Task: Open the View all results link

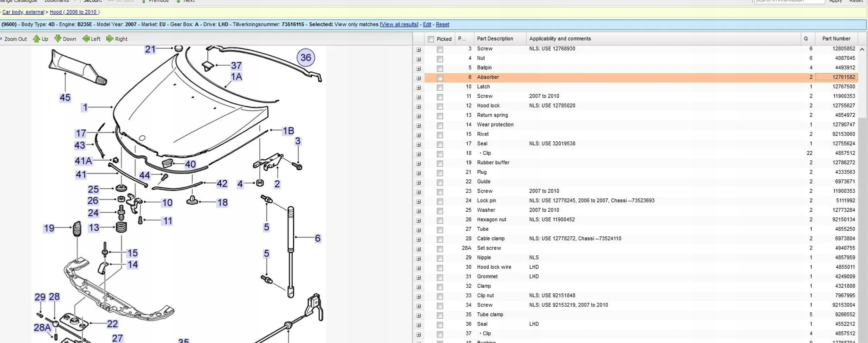Action: 399,24
